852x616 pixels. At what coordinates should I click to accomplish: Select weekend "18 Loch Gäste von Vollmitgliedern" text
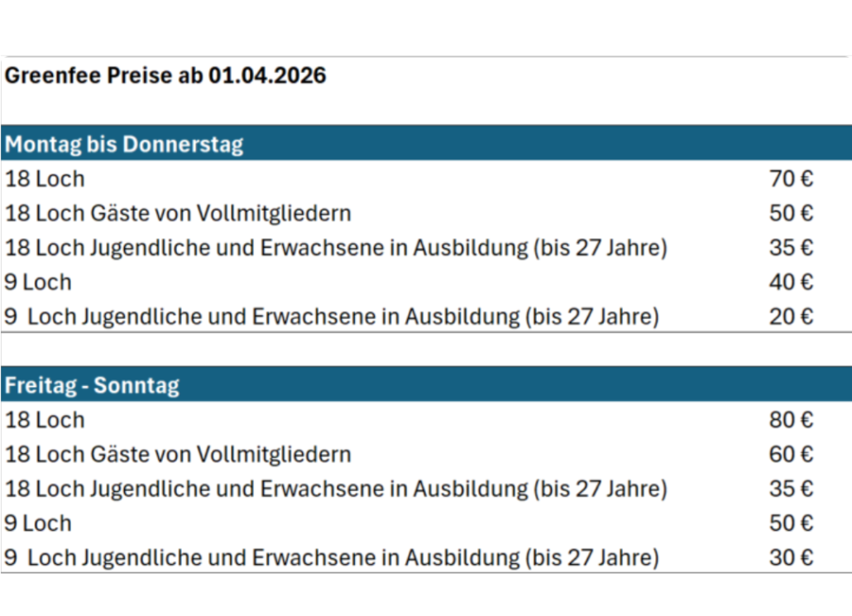pyautogui.click(x=178, y=455)
